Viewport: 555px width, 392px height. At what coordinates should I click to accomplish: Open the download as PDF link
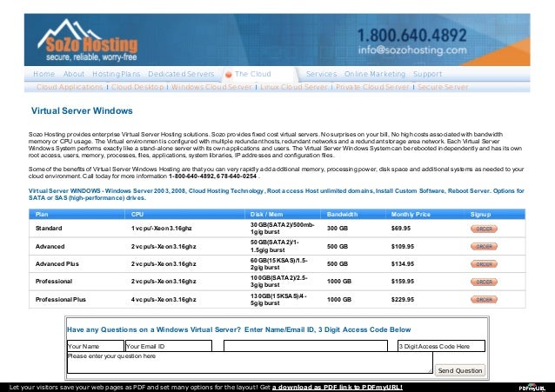coord(337,388)
